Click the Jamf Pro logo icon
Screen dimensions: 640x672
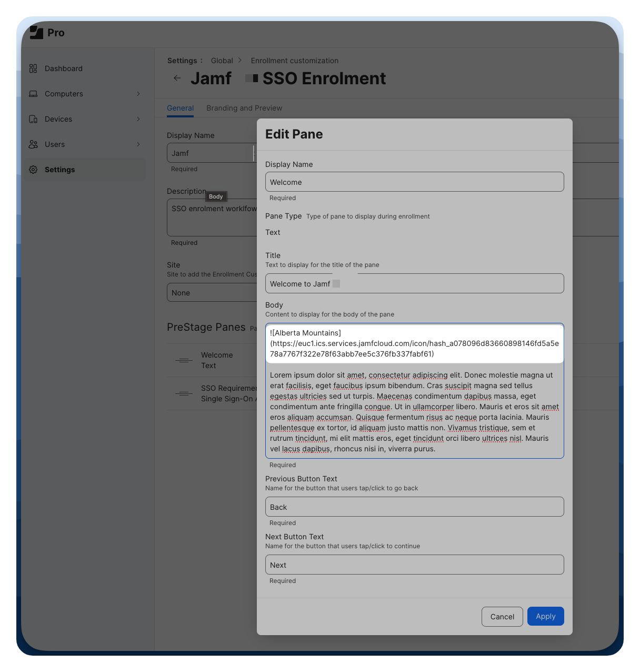tap(36, 33)
